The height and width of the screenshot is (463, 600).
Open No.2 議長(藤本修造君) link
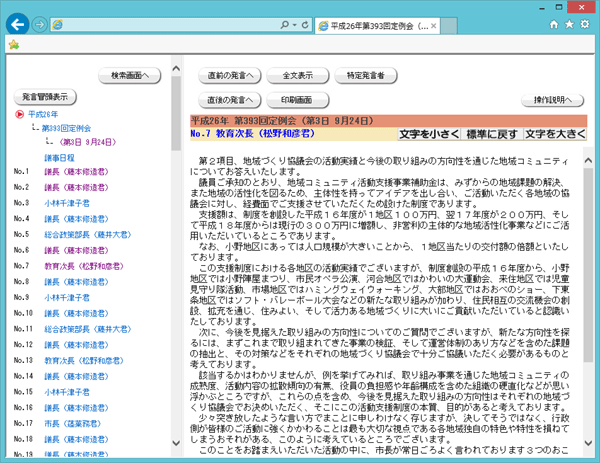pos(76,187)
